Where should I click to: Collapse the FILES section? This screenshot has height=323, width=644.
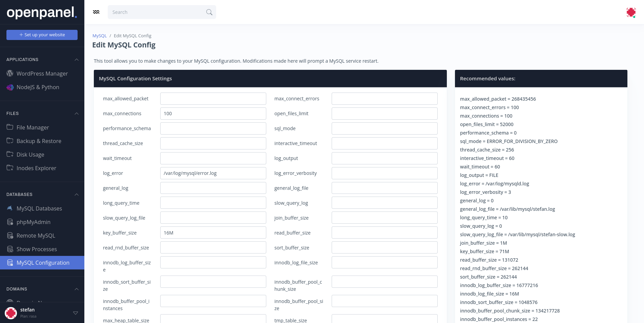(77, 114)
